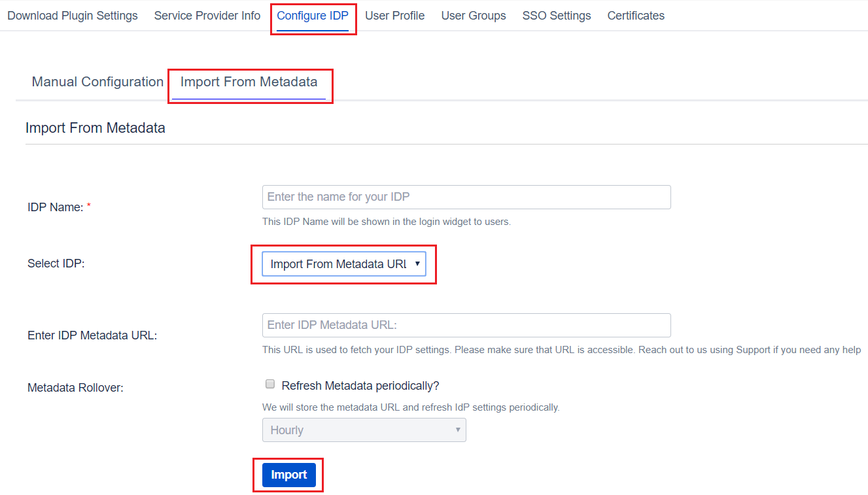Switch to Service Provider Info tab
Screen dimensions: 868x495
[x=207, y=16]
